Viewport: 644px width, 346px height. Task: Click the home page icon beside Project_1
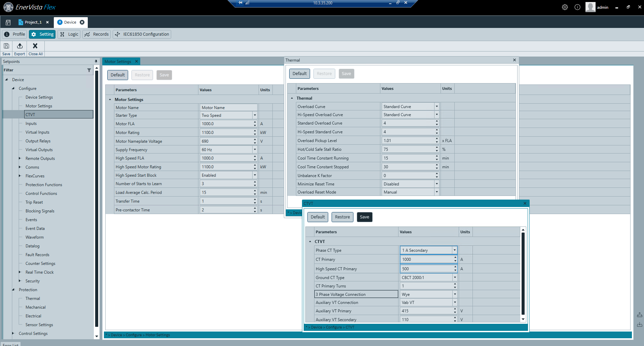pos(8,22)
